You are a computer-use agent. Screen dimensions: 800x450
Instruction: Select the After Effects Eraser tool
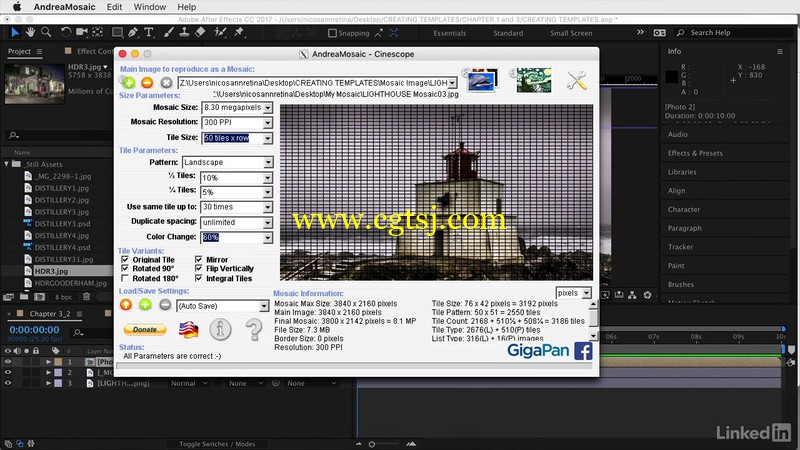(x=200, y=32)
